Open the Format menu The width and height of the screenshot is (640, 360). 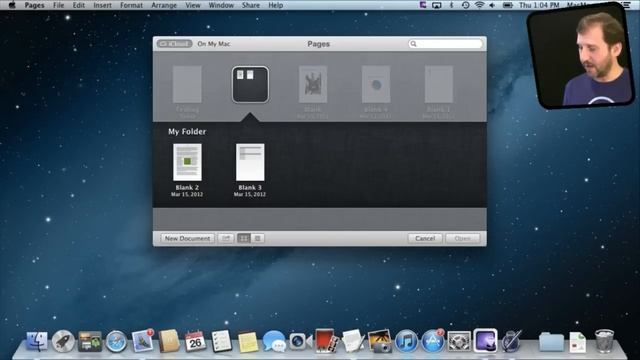click(131, 5)
